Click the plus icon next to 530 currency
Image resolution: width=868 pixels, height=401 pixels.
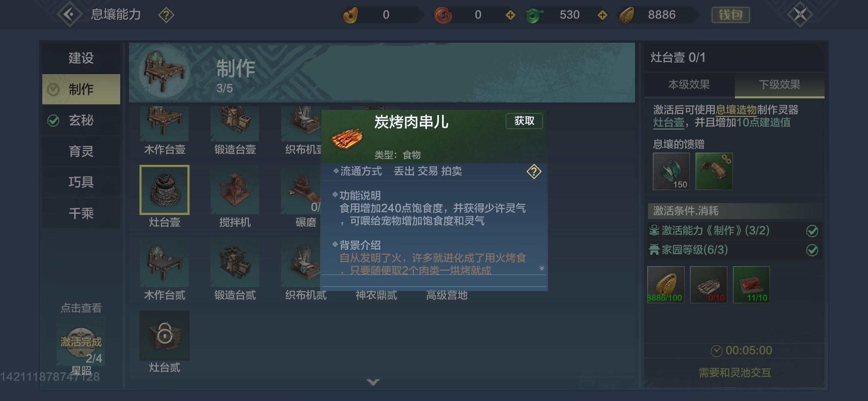tap(602, 15)
